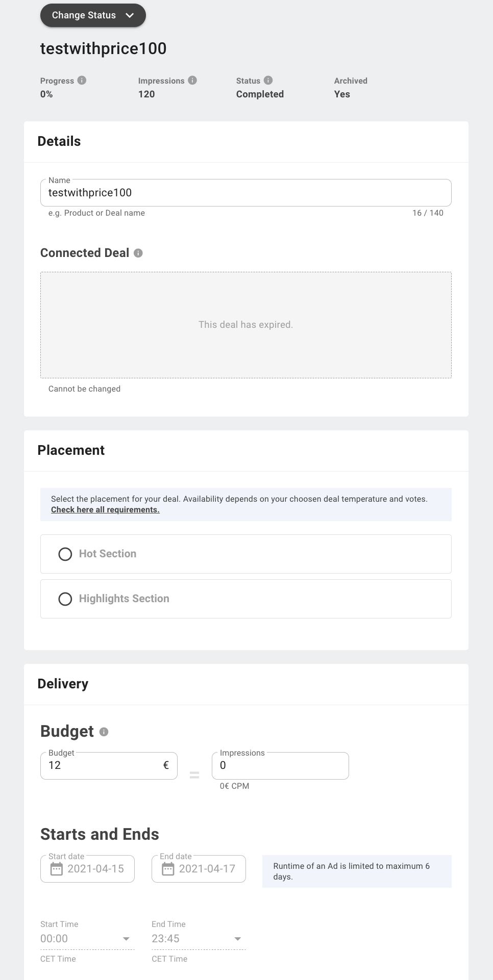
Task: Click the End date calendar icon
Action: pos(168,869)
